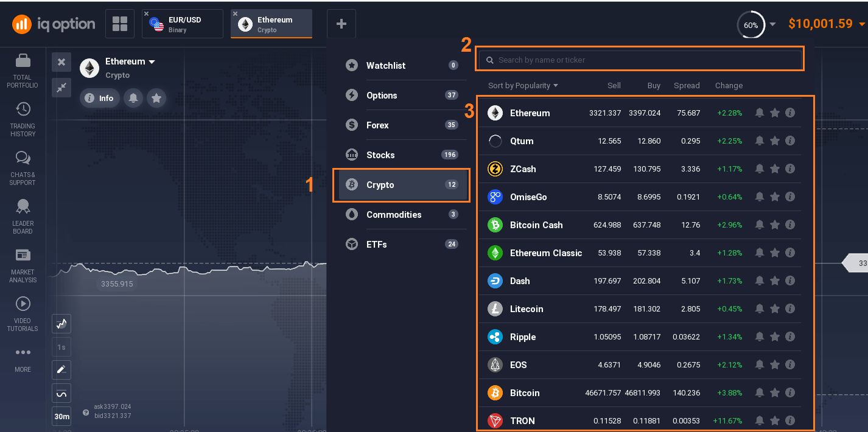
Task: Open the Total Portfolio briefcase icon
Action: pos(23,61)
